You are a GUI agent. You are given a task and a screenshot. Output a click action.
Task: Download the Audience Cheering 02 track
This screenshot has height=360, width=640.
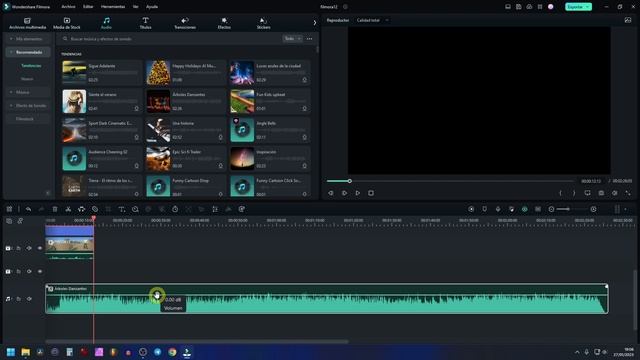click(x=137, y=166)
